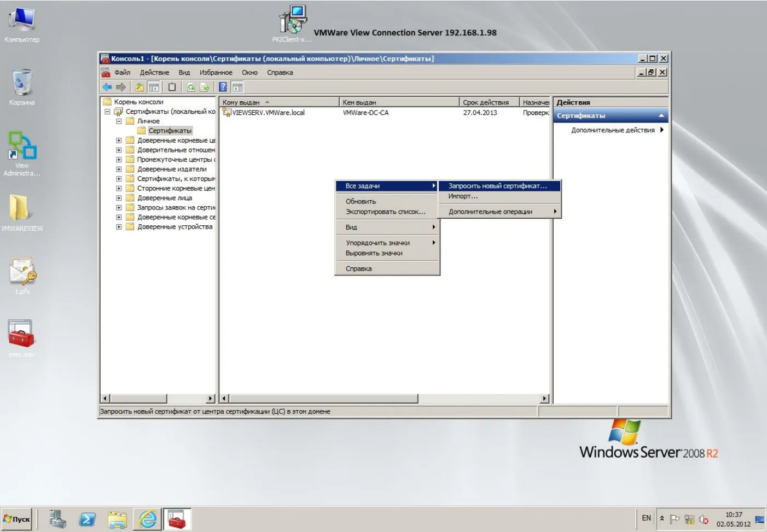Image resolution: width=767 pixels, height=532 pixels.
Task: Select the Корзина recycle bin icon
Action: click(x=22, y=87)
